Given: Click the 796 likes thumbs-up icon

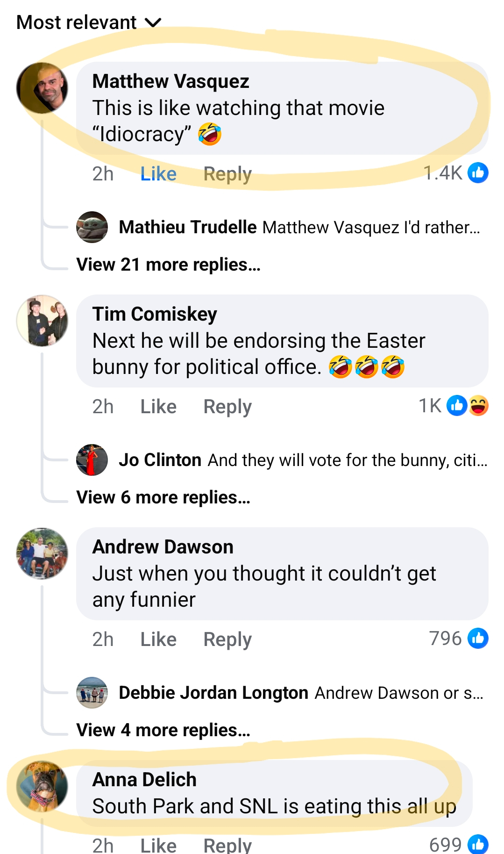Looking at the screenshot, I should click(478, 639).
